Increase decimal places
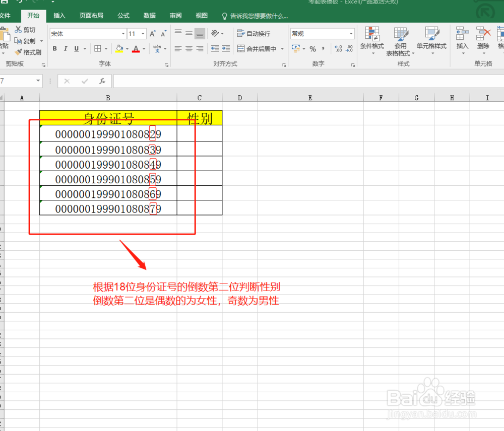504x431 pixels. 338,49
